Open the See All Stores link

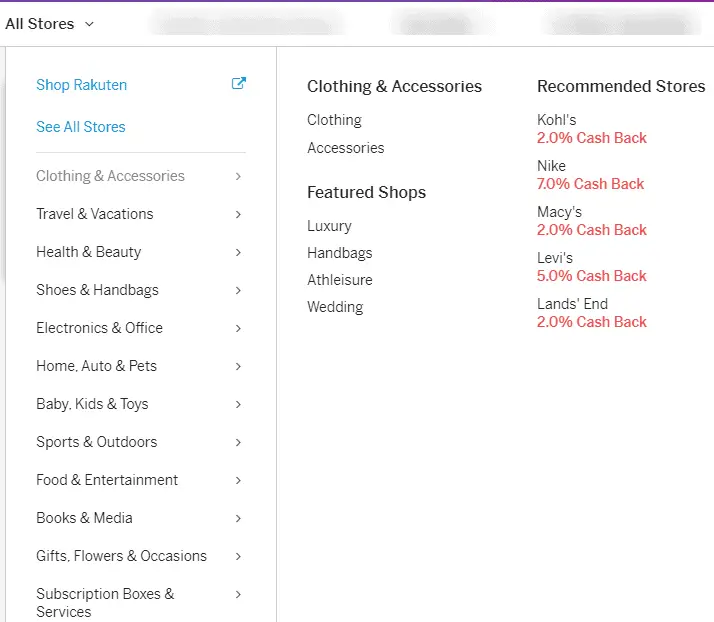click(x=81, y=127)
